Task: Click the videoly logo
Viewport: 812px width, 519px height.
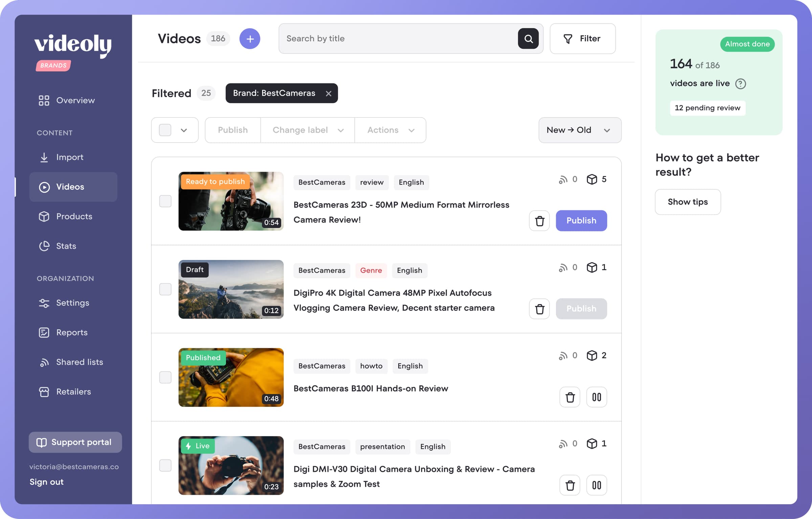Action: (73, 46)
